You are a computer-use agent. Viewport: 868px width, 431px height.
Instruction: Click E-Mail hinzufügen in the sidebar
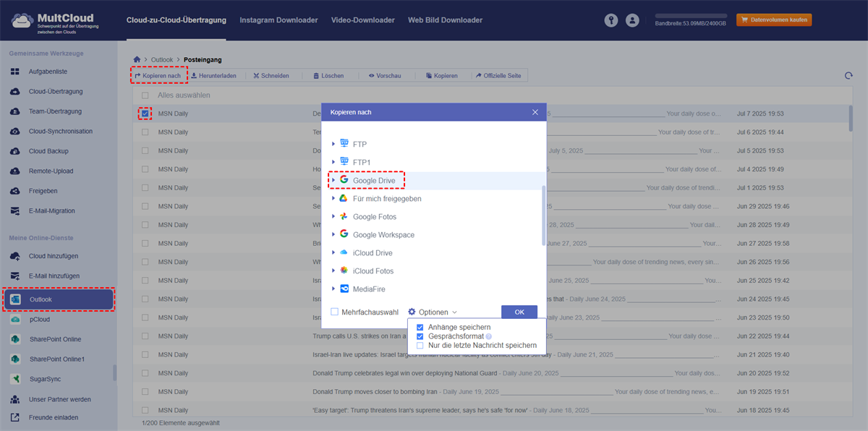point(54,276)
